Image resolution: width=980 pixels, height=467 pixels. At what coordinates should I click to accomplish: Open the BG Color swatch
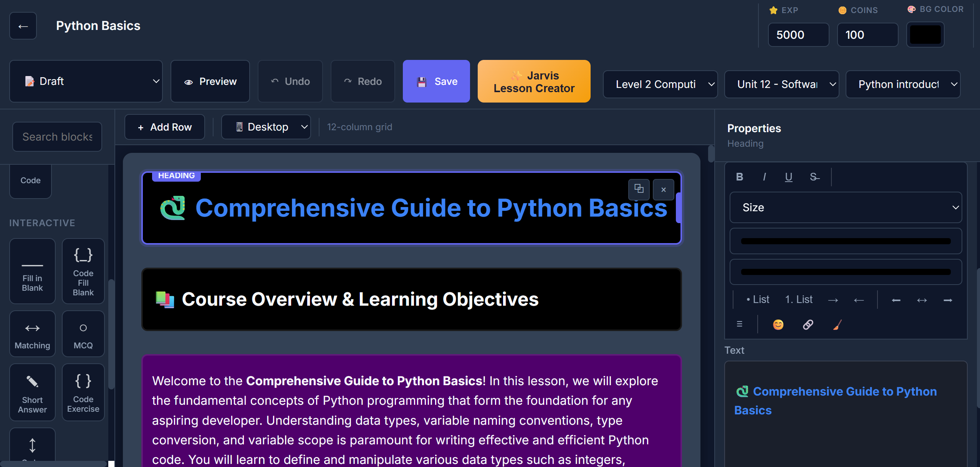(925, 35)
